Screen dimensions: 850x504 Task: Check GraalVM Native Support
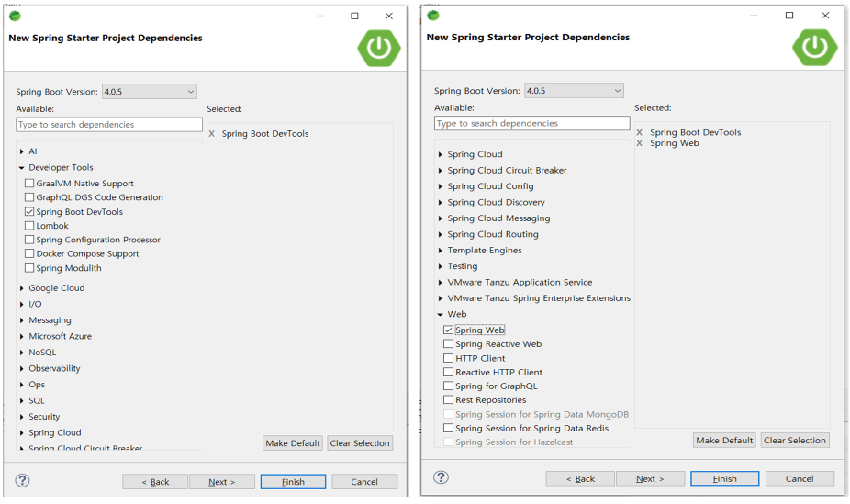coord(29,184)
